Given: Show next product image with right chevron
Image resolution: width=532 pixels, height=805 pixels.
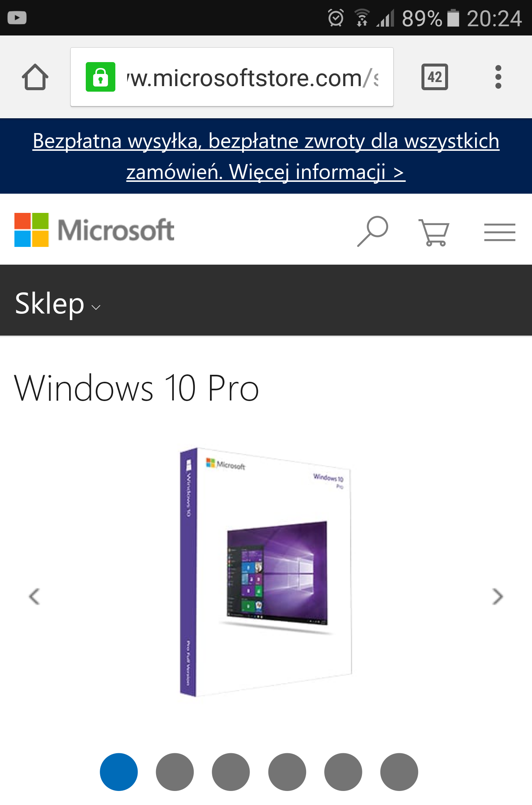Looking at the screenshot, I should click(498, 596).
